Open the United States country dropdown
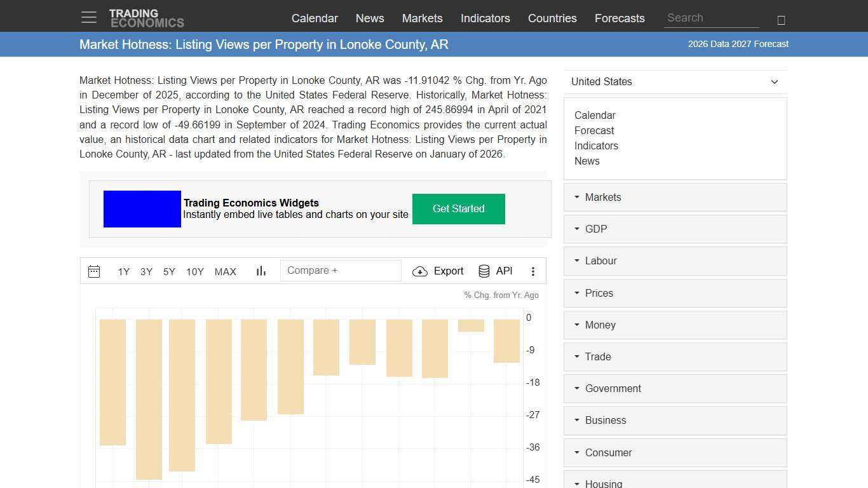The image size is (868, 488). [x=675, y=81]
